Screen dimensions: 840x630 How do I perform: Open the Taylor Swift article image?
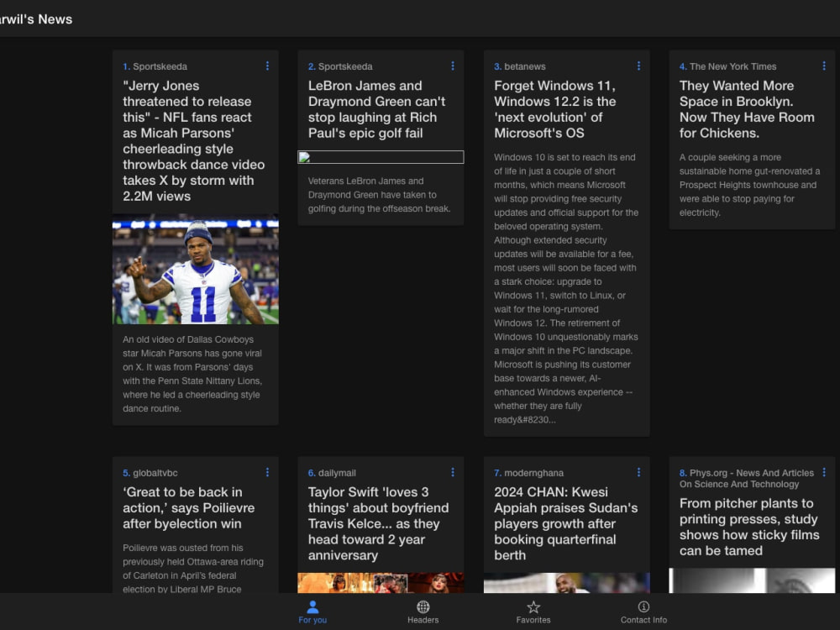pos(381,583)
